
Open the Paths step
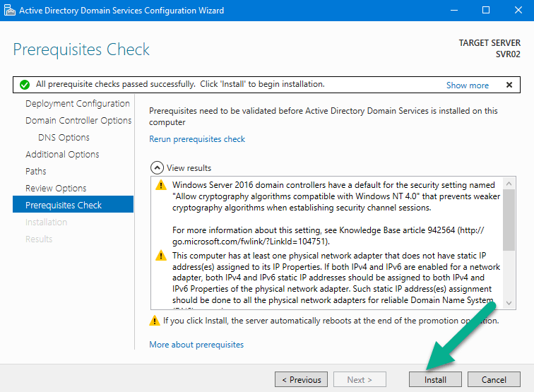pyautogui.click(x=36, y=172)
